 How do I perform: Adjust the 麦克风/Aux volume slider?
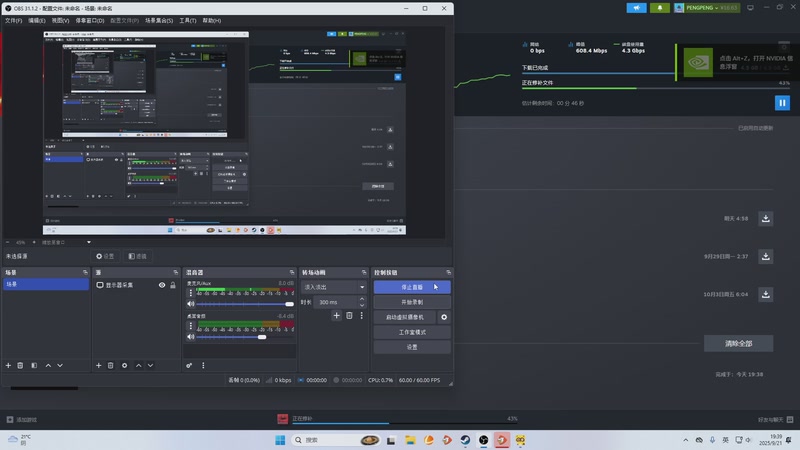pos(245,304)
